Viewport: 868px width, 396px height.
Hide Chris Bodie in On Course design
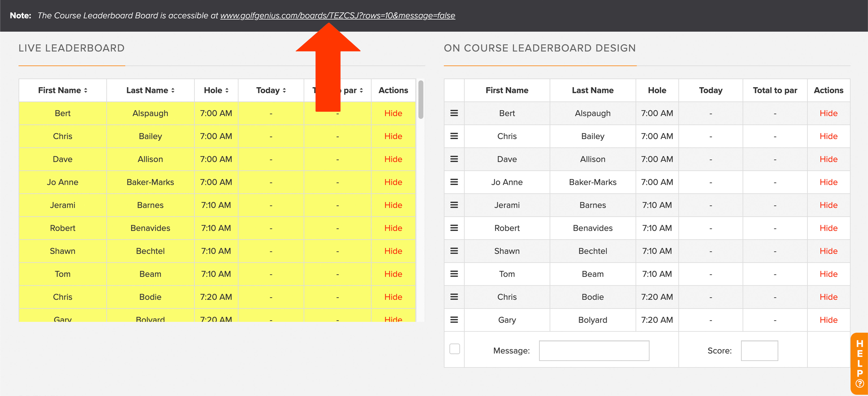pos(829,297)
